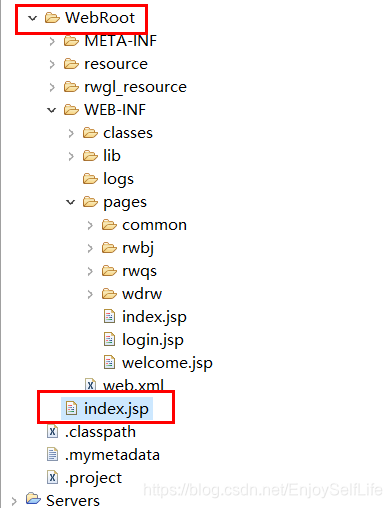
Task: Collapse the WebRoot folder arrow
Action: click(32, 18)
